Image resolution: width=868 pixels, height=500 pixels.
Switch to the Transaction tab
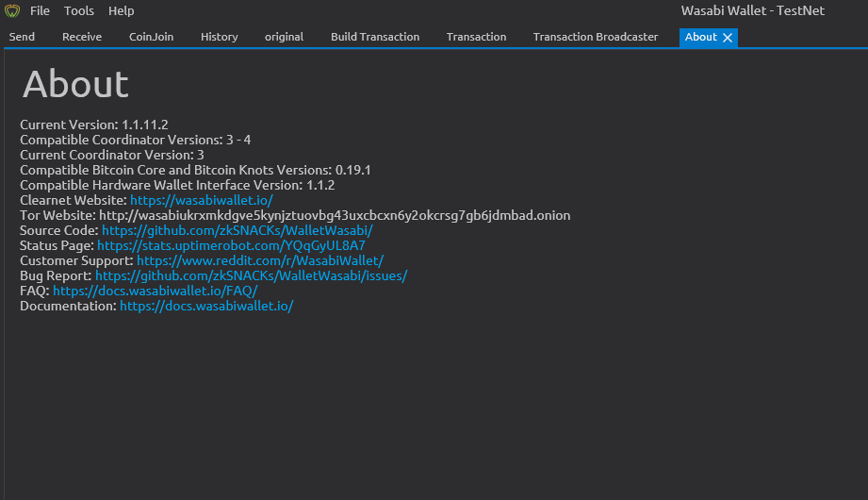[x=476, y=37]
